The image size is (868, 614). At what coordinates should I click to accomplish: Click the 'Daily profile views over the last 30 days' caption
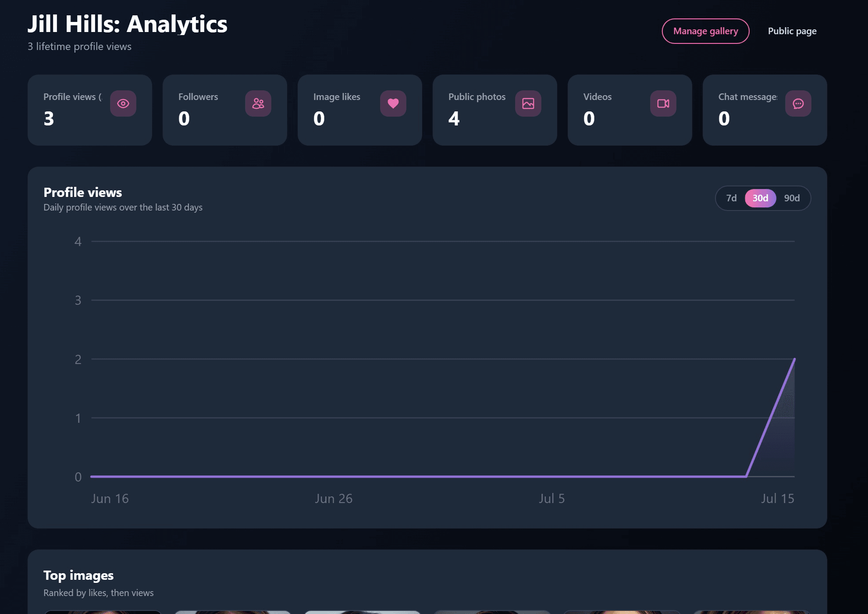click(x=123, y=207)
